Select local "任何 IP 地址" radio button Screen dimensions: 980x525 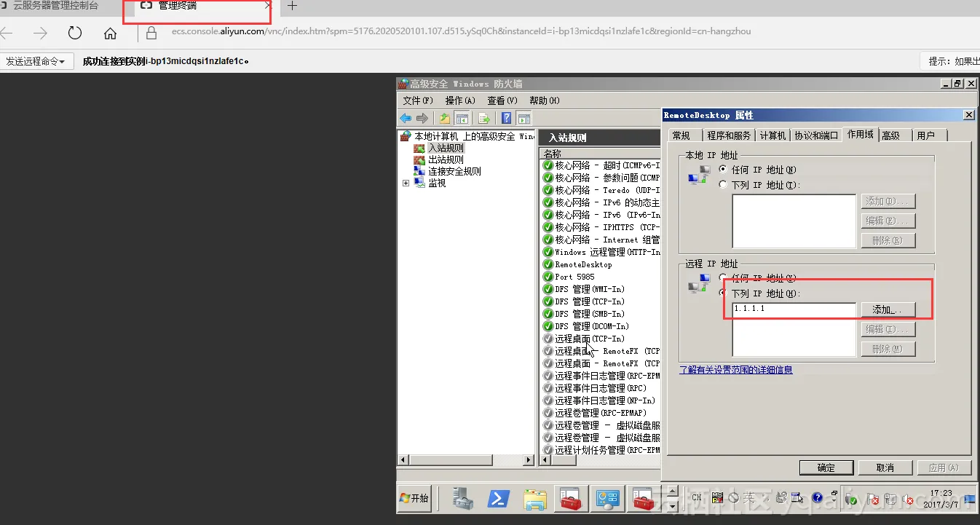[723, 170]
